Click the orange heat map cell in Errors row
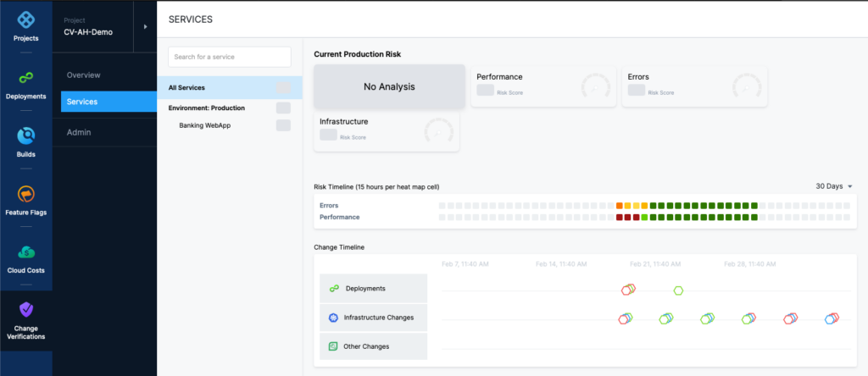This screenshot has height=376, width=868. tap(620, 206)
